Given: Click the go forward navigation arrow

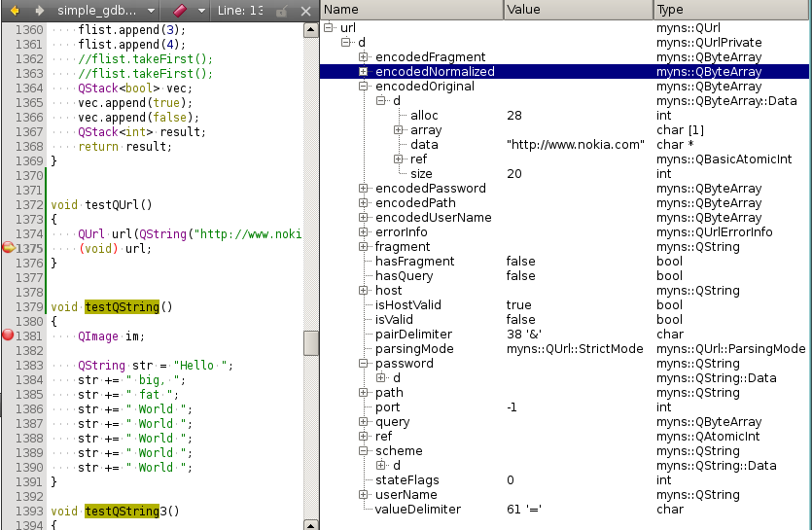Looking at the screenshot, I should 39,10.
